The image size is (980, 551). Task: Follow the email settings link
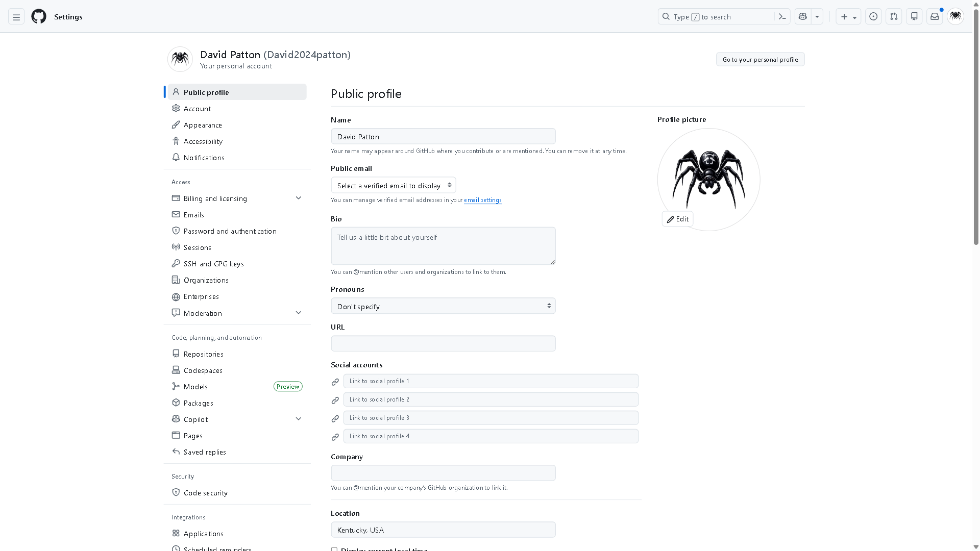(482, 200)
